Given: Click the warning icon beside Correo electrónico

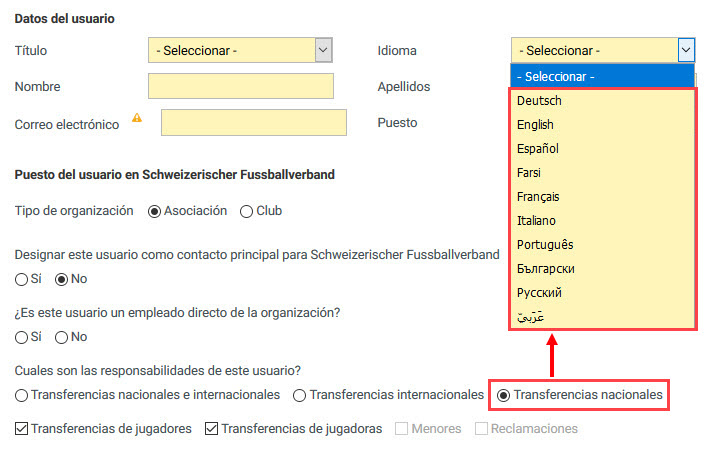Looking at the screenshot, I should (x=137, y=118).
